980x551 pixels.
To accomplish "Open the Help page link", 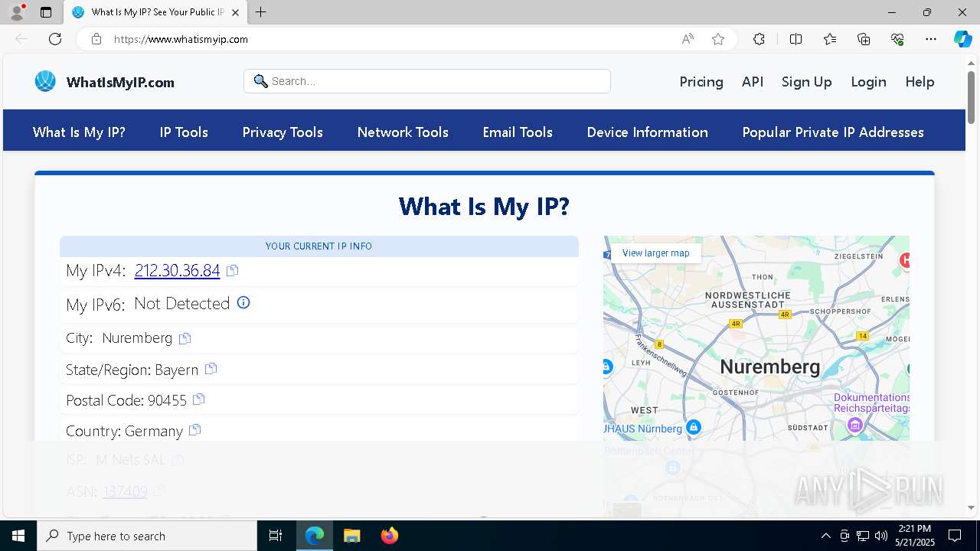I will click(x=920, y=82).
